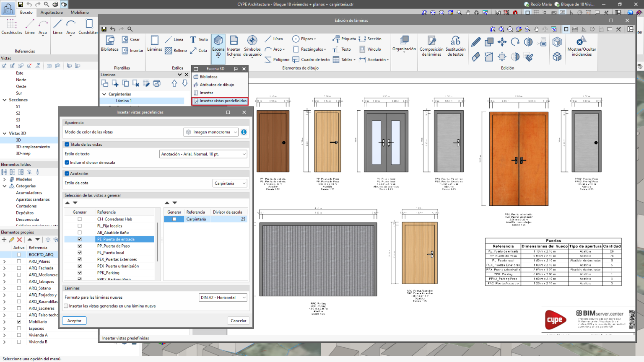Click the Insertar ficheros button
This screenshot has height=362, width=644.
click(x=234, y=46)
